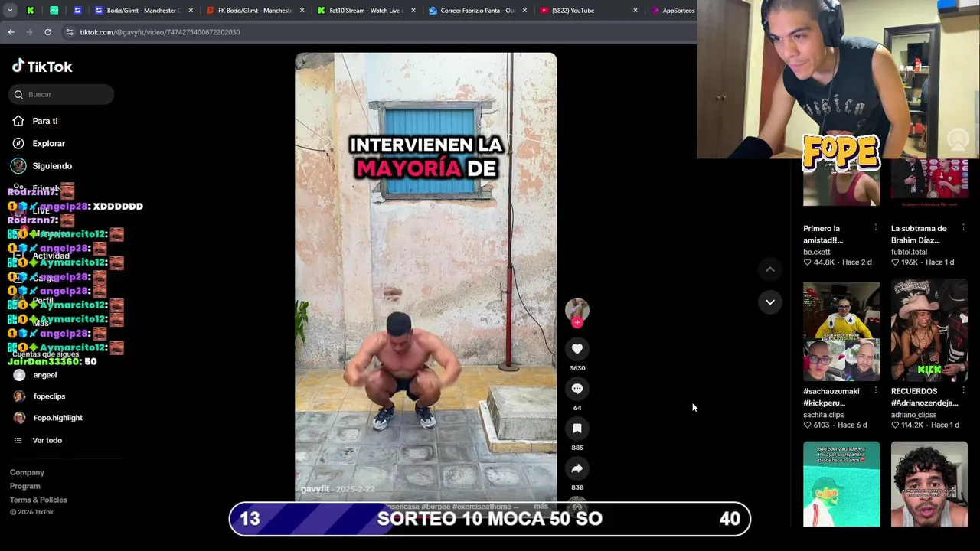Switch to the AppSorteos tab
The width and height of the screenshot is (980, 551).
click(x=674, y=11)
